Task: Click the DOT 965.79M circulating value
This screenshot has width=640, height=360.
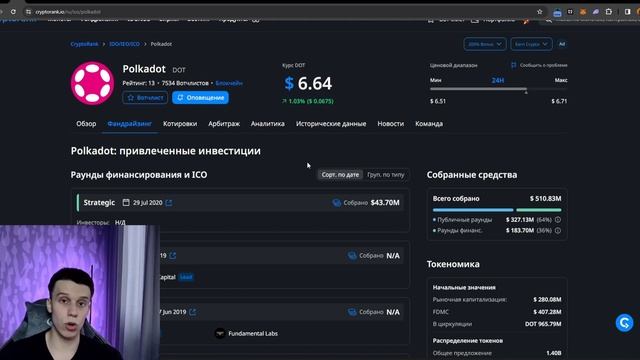Action: [x=543, y=324]
